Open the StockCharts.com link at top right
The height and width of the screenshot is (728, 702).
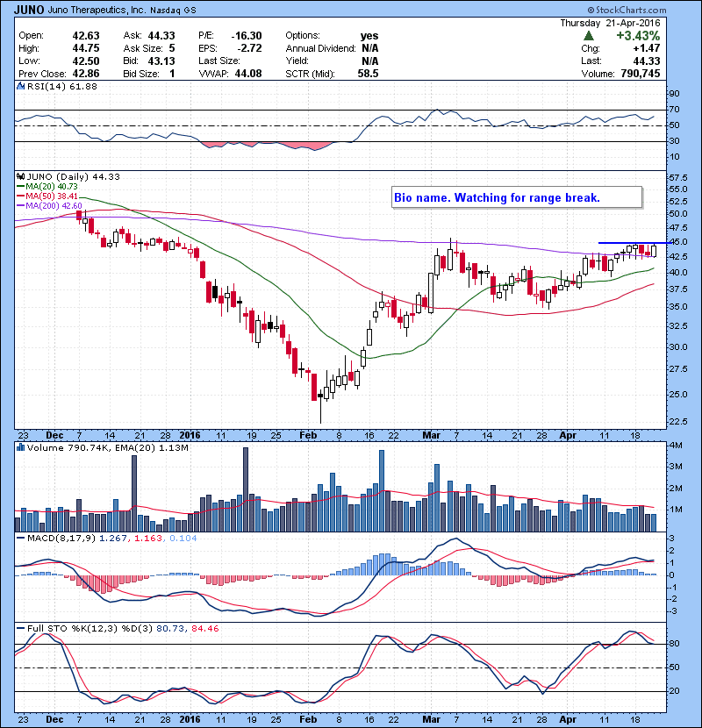[627, 10]
